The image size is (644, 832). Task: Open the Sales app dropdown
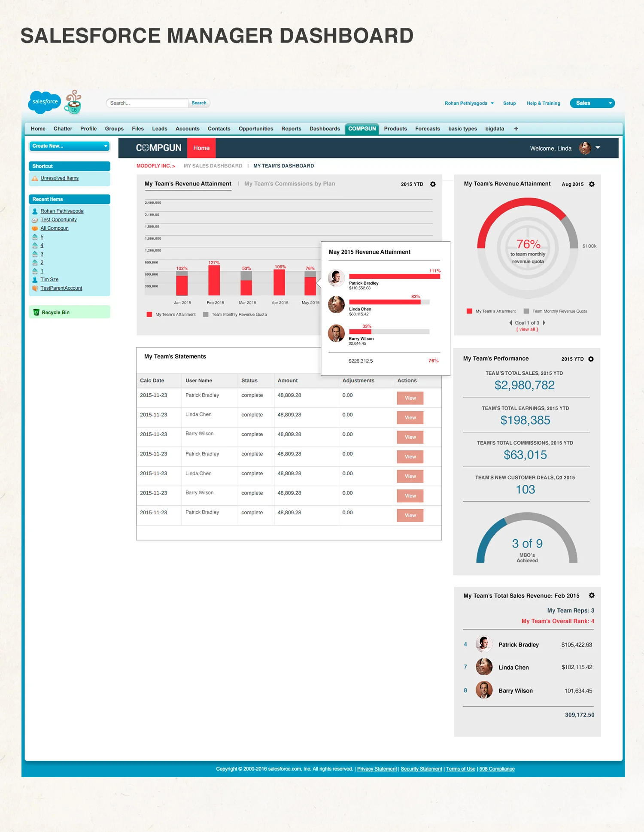coord(592,103)
